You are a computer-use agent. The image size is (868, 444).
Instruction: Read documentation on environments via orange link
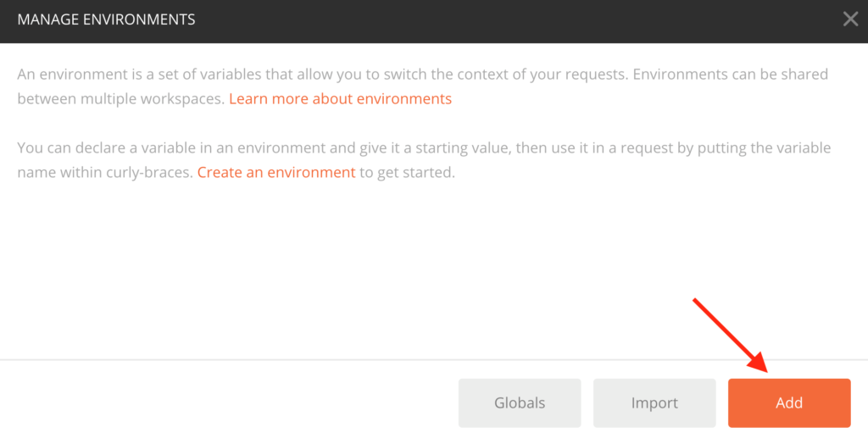(x=340, y=98)
